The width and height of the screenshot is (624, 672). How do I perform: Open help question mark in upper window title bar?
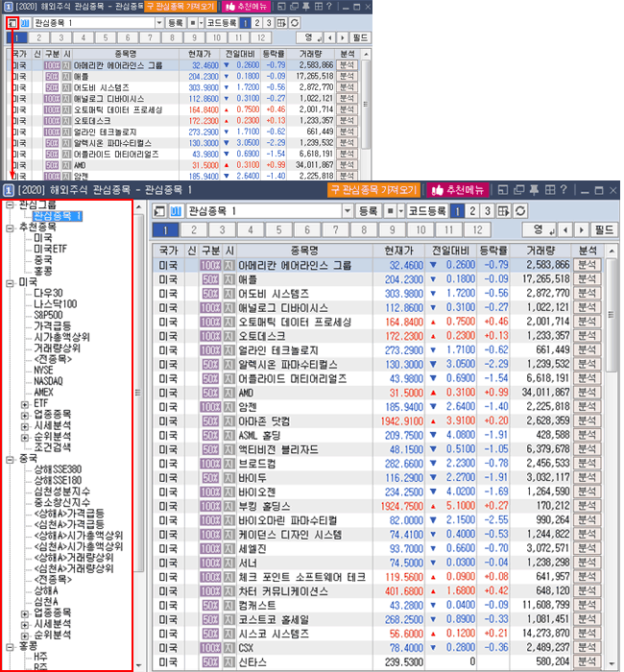point(328,6)
